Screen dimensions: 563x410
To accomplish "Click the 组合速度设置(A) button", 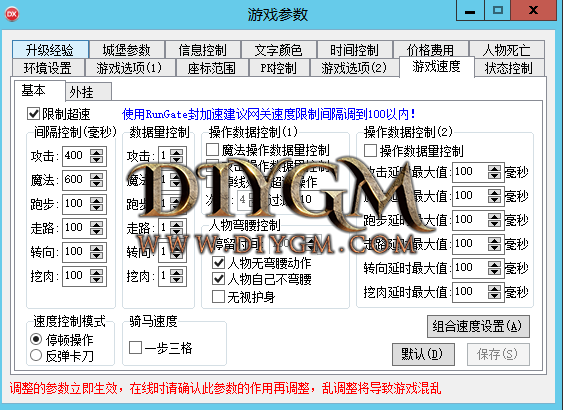I will 478,326.
